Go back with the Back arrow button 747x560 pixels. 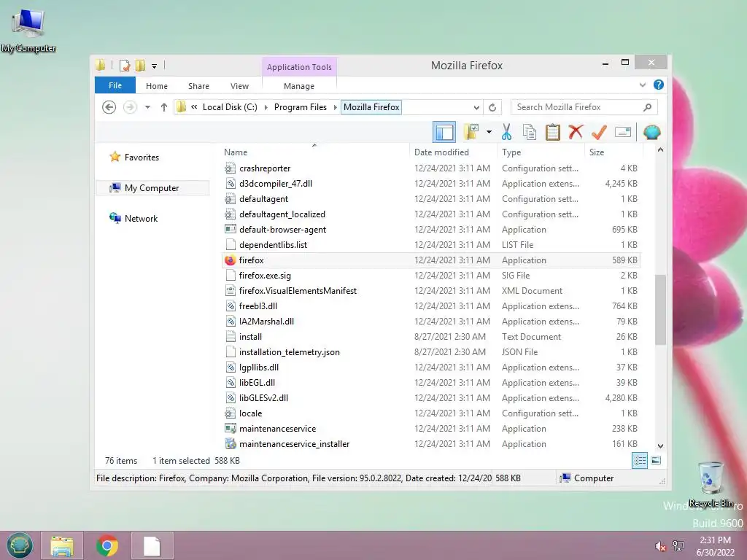tap(109, 107)
